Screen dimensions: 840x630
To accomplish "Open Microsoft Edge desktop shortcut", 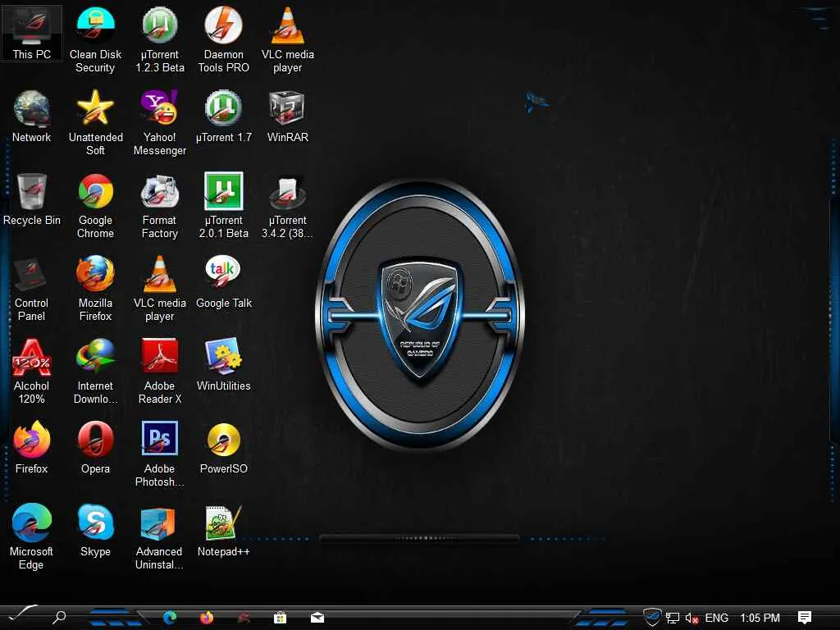I will pos(32,537).
